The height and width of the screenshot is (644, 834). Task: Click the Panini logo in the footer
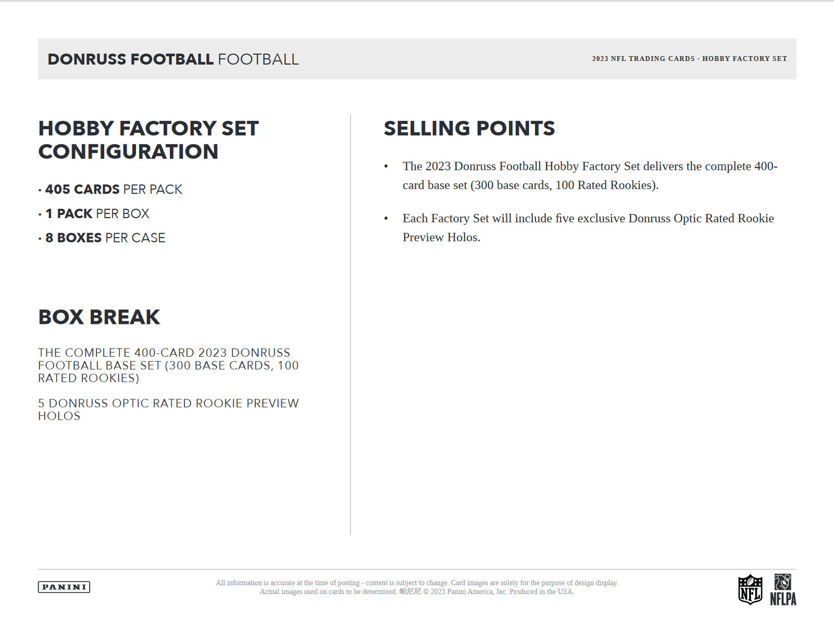64,587
